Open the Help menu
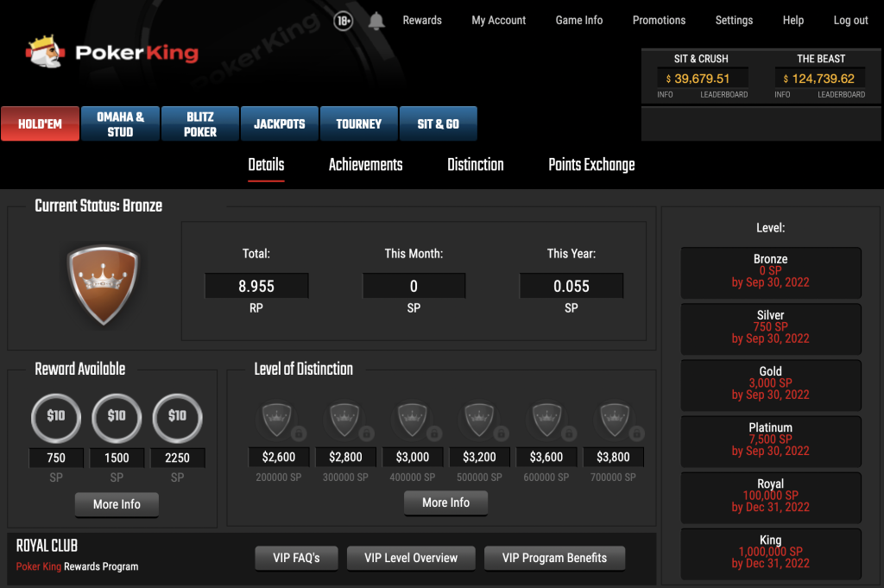This screenshot has height=588, width=884. [x=793, y=21]
